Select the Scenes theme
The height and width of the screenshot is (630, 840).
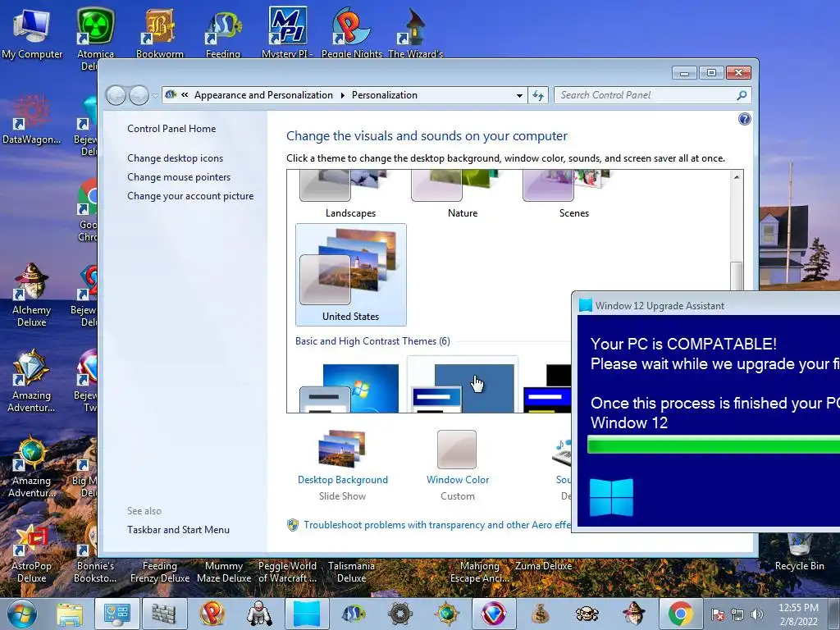pyautogui.click(x=573, y=194)
